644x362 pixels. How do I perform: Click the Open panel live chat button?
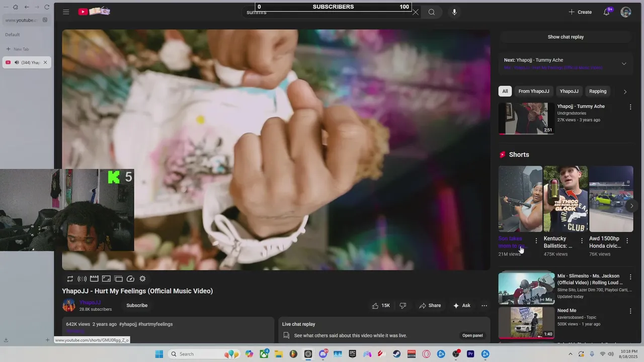point(472,335)
